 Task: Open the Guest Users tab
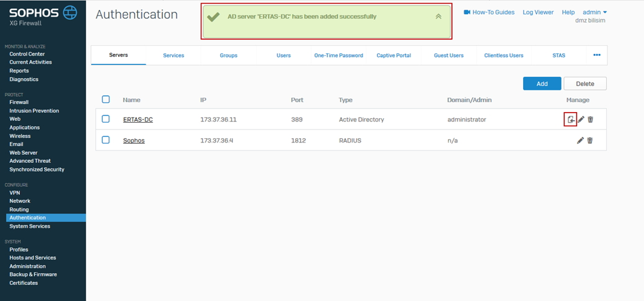449,55
